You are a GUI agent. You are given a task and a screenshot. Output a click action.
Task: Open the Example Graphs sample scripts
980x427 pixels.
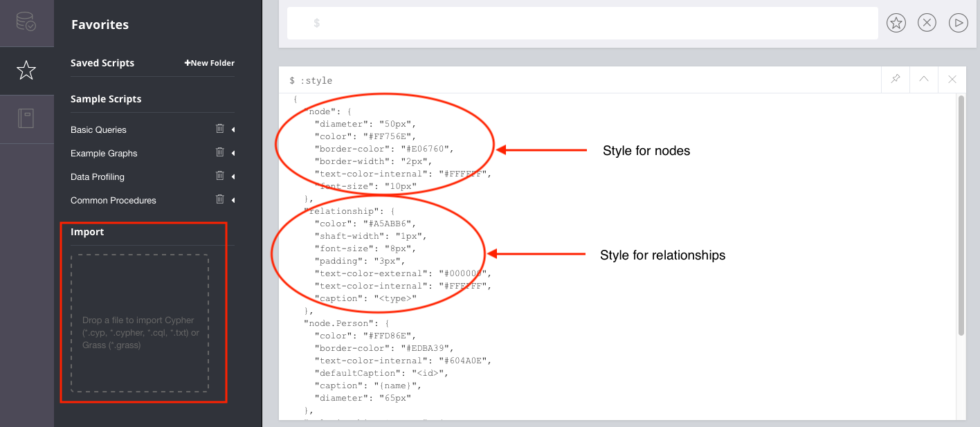104,154
